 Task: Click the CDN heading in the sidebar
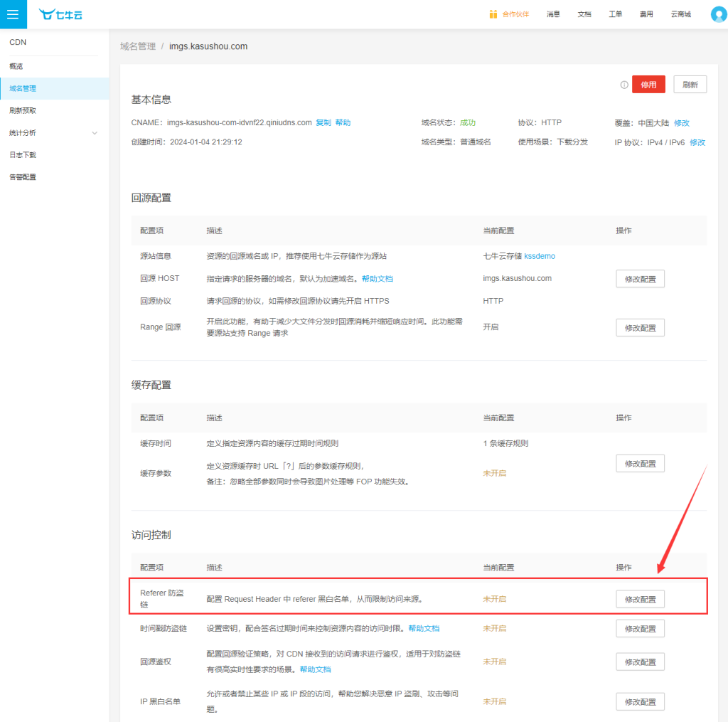click(x=18, y=42)
